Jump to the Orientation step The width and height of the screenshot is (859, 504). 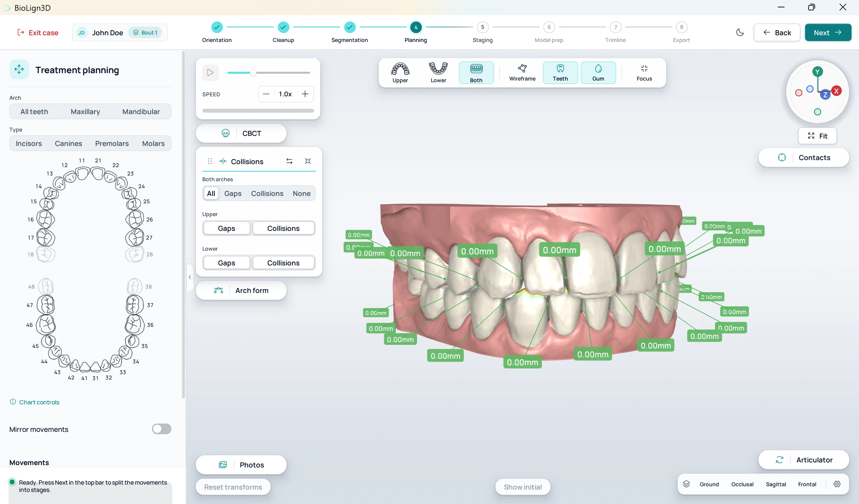click(x=217, y=32)
